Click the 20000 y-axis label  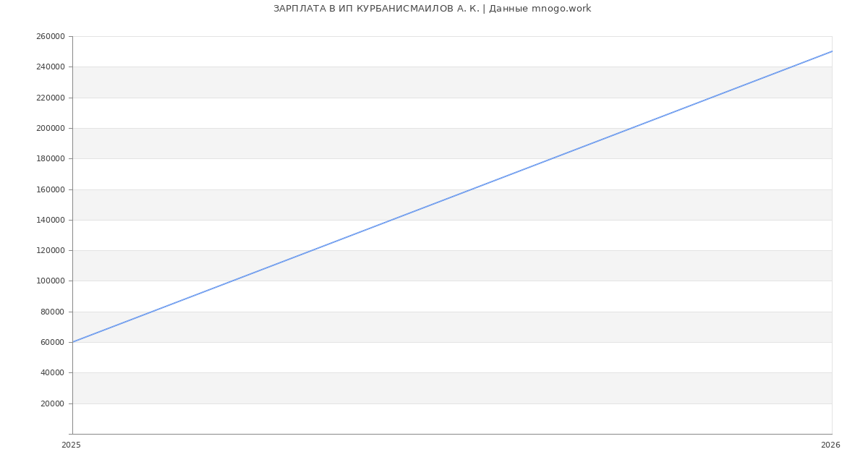[52, 403]
